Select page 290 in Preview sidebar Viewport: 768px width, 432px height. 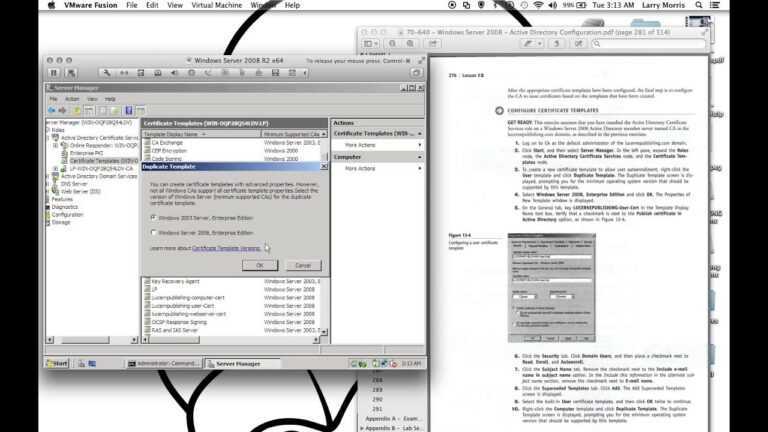(x=377, y=399)
